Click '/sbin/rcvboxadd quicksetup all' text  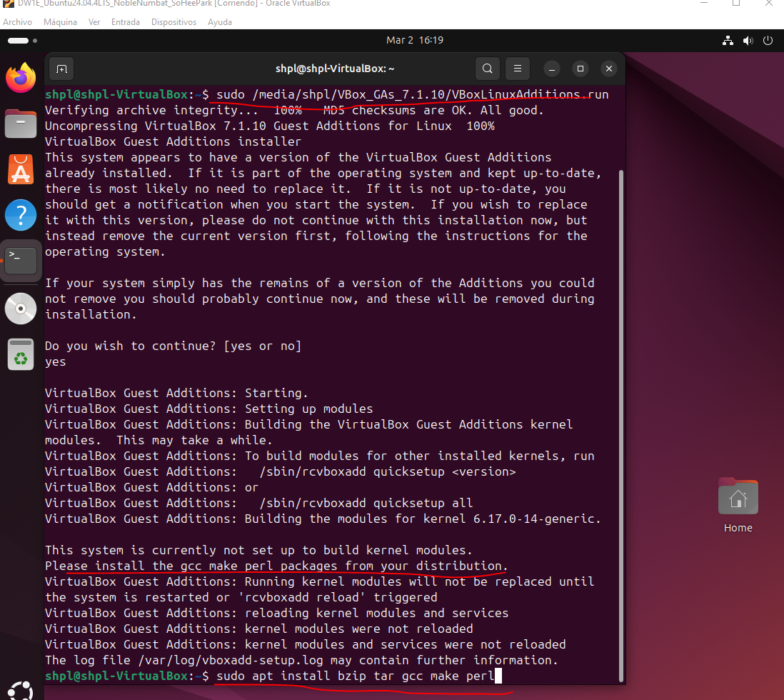click(366, 503)
